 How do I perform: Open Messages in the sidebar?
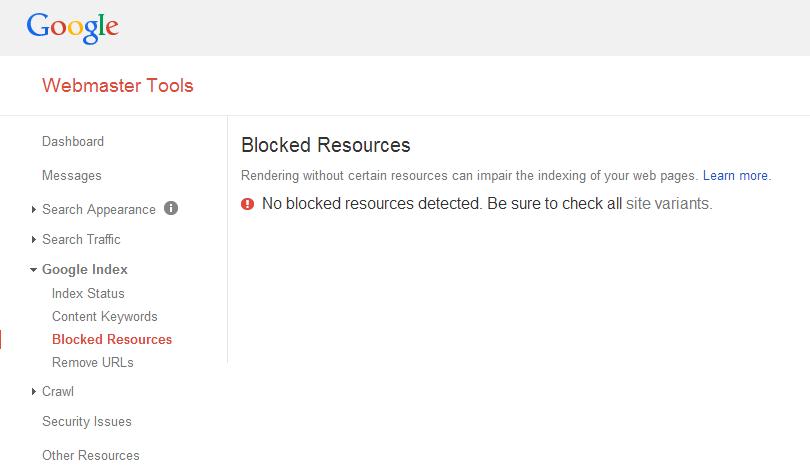coord(72,176)
